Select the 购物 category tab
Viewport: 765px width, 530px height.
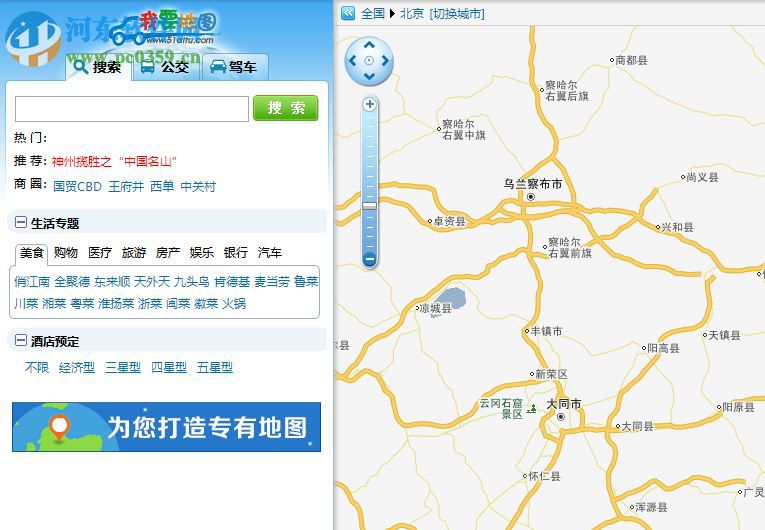(66, 252)
